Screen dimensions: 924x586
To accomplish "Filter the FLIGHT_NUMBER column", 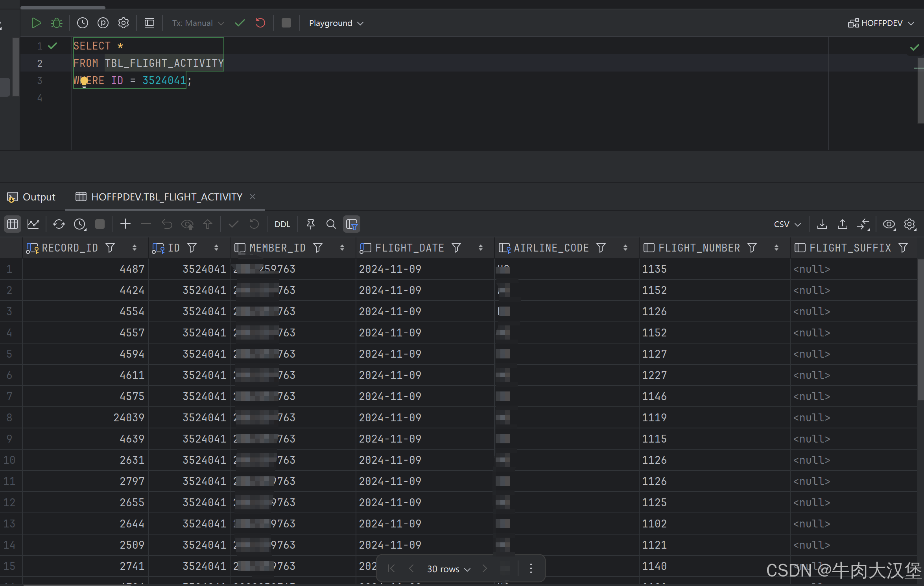I will click(x=752, y=248).
